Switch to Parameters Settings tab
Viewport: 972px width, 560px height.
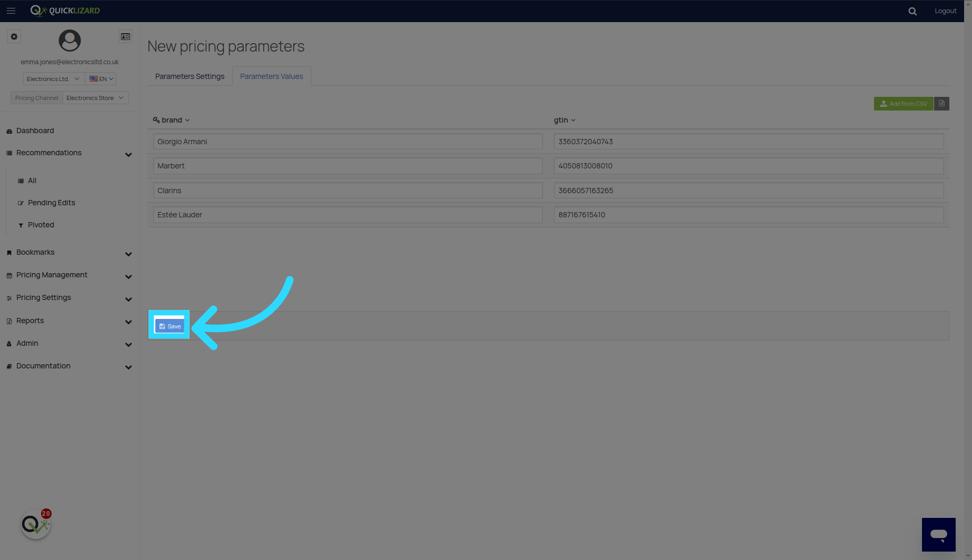[190, 76]
